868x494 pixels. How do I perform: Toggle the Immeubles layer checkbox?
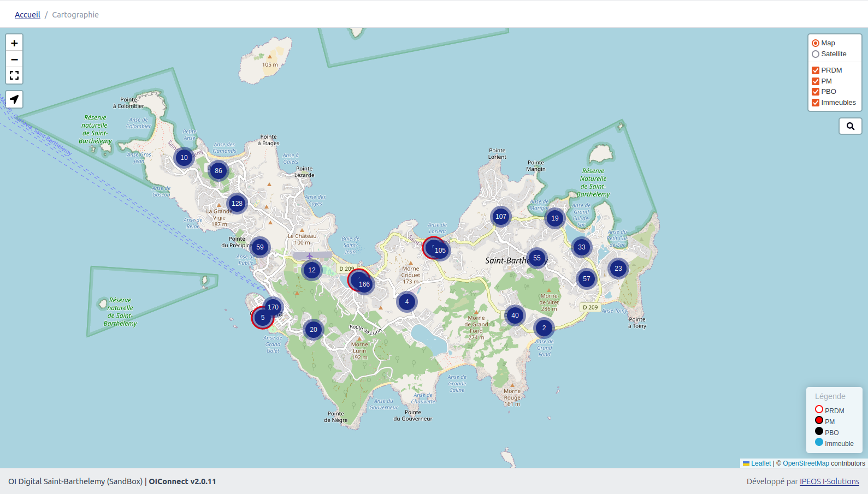(x=816, y=103)
